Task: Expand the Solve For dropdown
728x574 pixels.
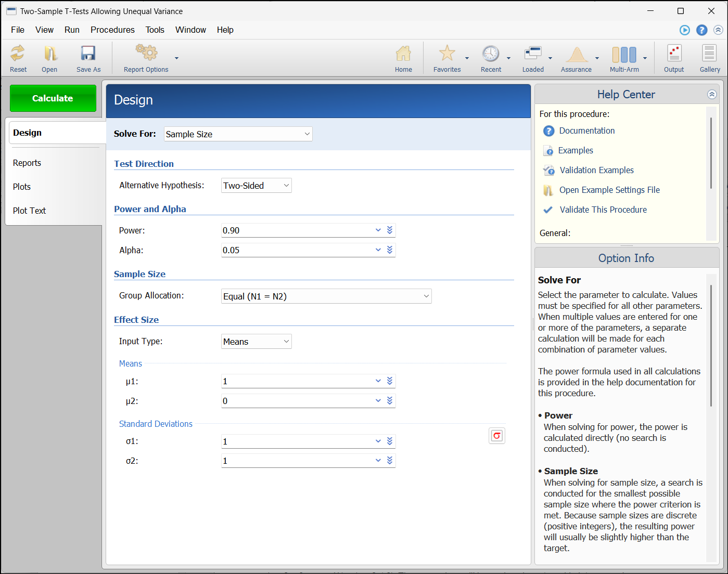Action: point(238,134)
